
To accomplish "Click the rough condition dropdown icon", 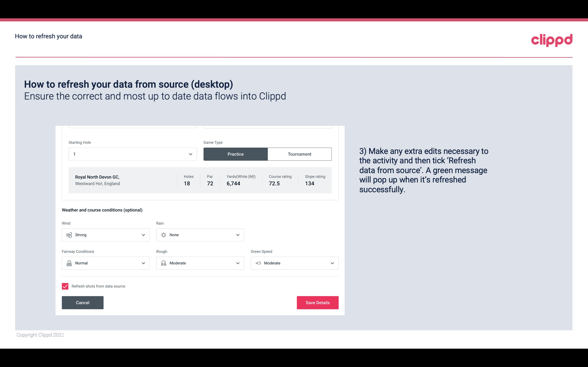I will 238,263.
